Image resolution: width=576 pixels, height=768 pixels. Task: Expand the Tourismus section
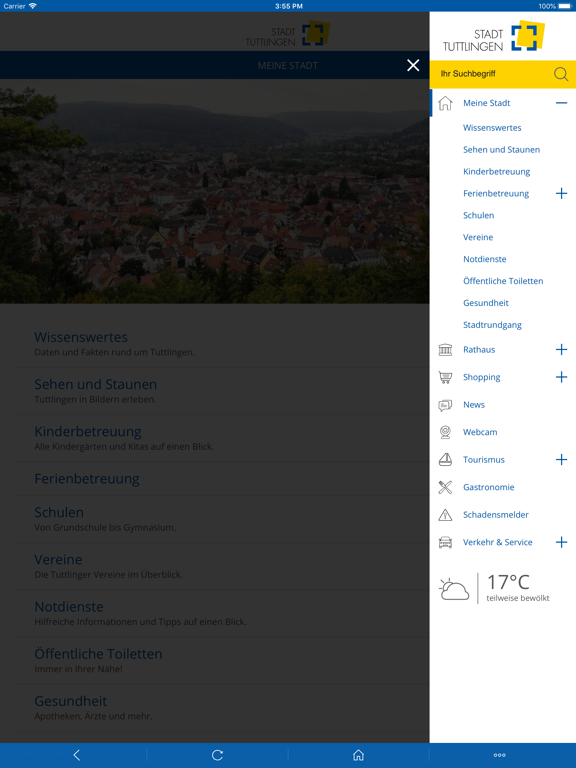tap(561, 459)
